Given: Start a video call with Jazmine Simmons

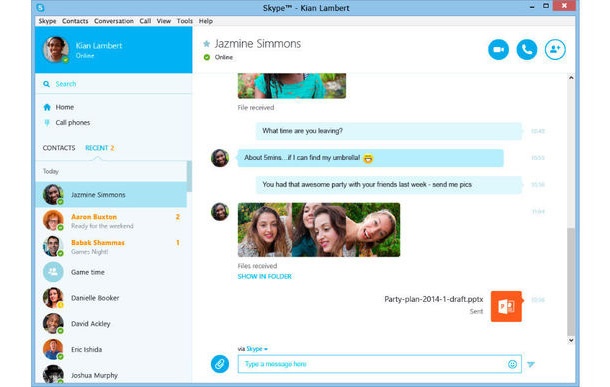Looking at the screenshot, I should pos(498,49).
